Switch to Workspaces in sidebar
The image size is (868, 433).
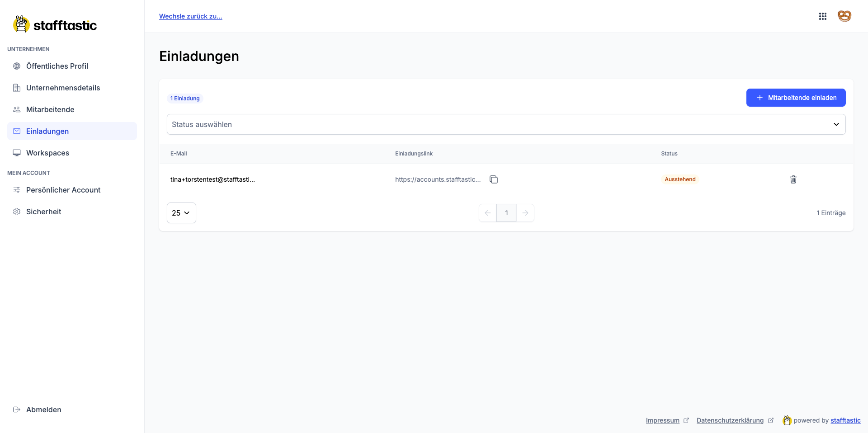47,153
